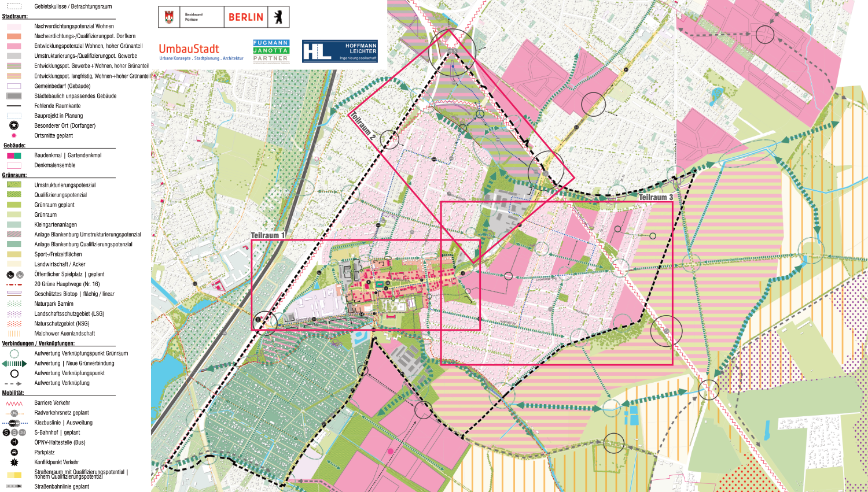Click the Fehlende Raumkante line symbol

pos(14,106)
